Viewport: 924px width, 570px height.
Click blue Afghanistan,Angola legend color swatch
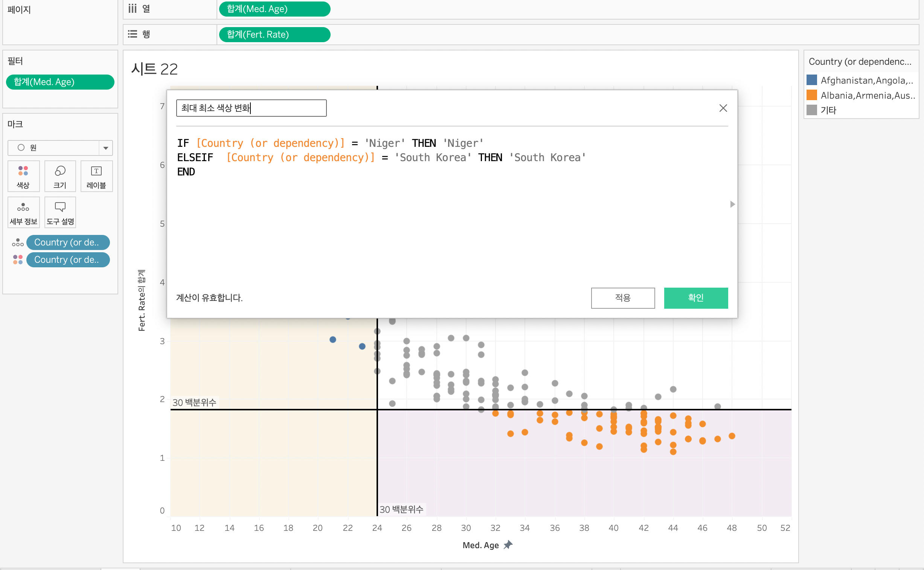pyautogui.click(x=812, y=80)
